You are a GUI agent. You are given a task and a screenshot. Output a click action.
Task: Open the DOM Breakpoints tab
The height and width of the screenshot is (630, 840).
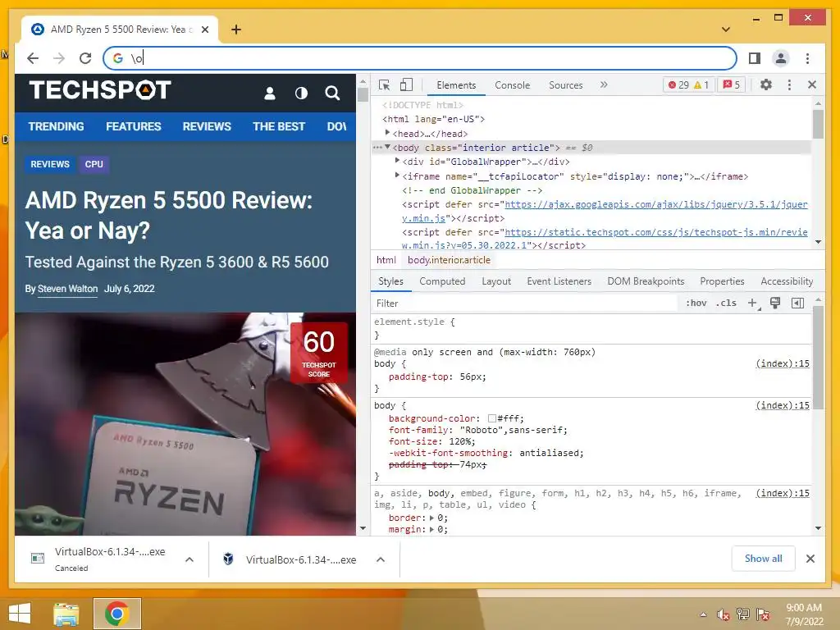click(646, 281)
